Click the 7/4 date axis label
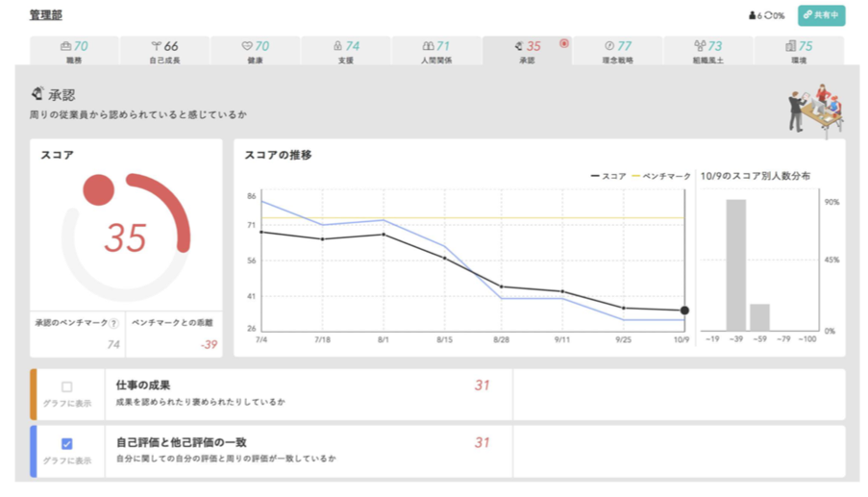Screen dimensions: 868x497 [261, 339]
